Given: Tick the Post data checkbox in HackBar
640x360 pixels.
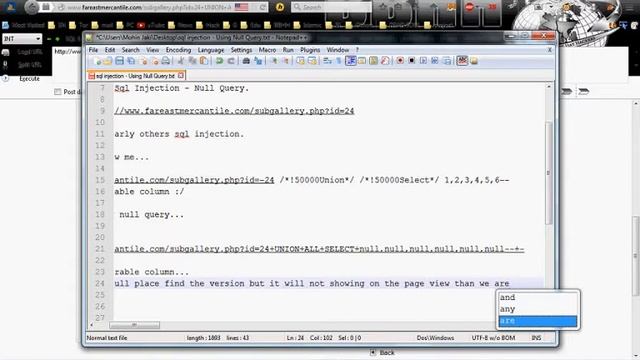Looking at the screenshot, I should (x=58, y=92).
